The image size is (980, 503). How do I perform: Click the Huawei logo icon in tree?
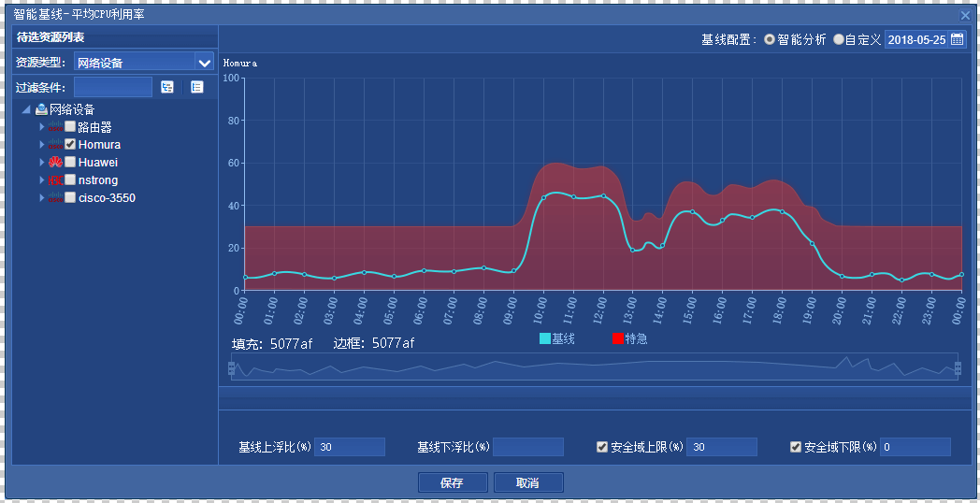click(x=55, y=163)
